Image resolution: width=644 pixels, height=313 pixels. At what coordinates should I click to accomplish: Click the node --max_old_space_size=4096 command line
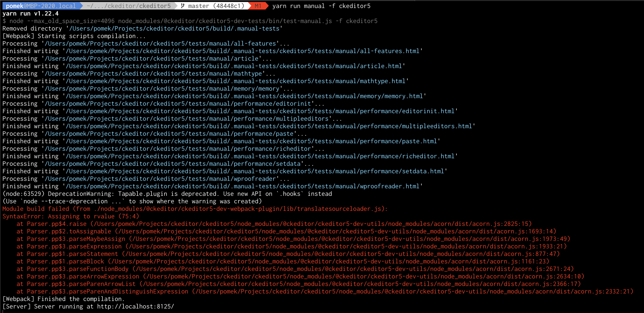190,21
